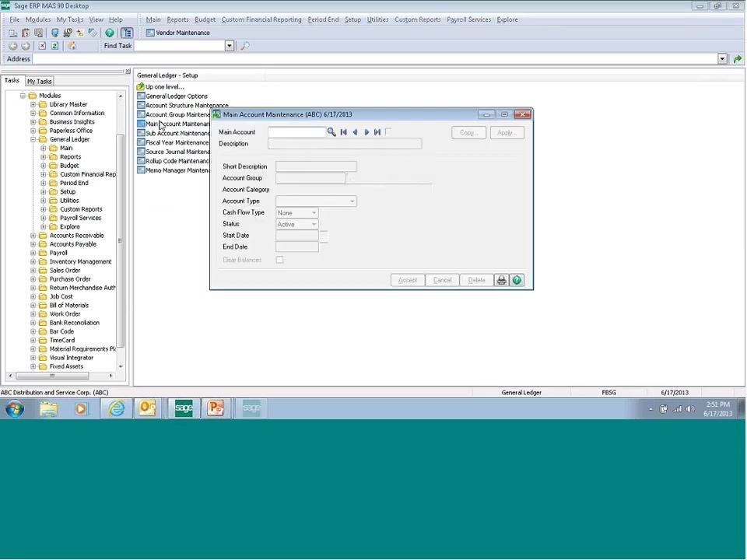Open Windows Start menu
Screen dimensions: 747x560
point(15,408)
